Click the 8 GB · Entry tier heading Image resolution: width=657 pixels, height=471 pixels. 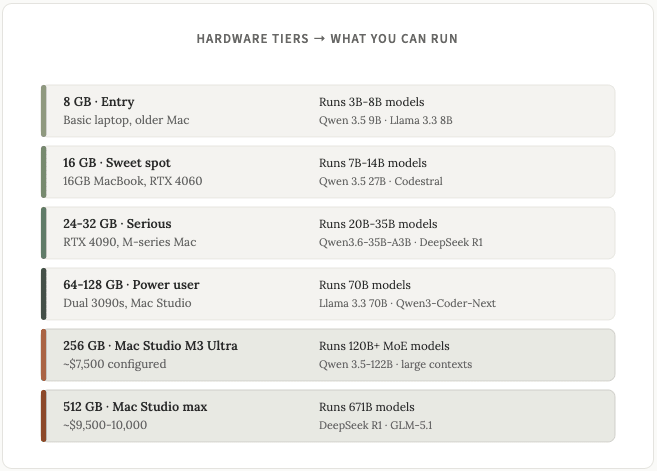(99, 102)
